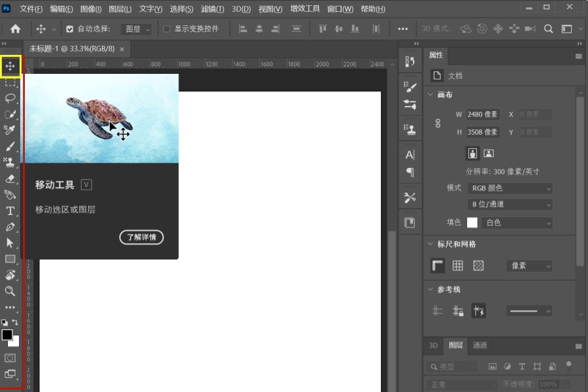
Task: Collapse the 参考线 section
Action: (x=431, y=289)
